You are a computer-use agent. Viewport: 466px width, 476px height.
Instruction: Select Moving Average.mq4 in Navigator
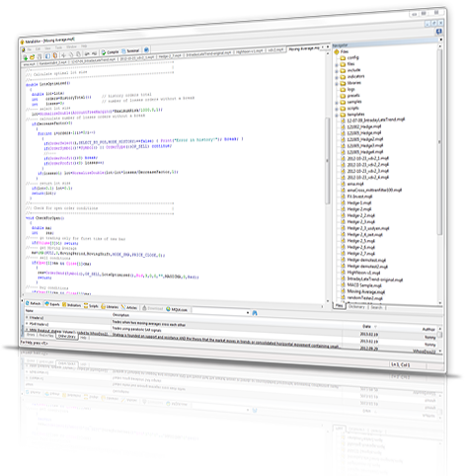366,291
